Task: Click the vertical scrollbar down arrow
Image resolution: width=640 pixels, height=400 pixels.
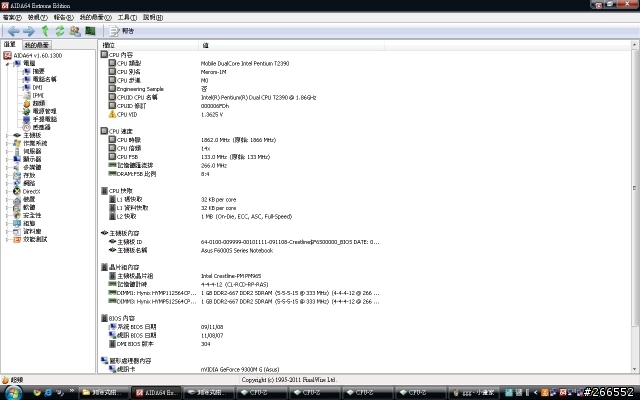Action: [x=635, y=369]
